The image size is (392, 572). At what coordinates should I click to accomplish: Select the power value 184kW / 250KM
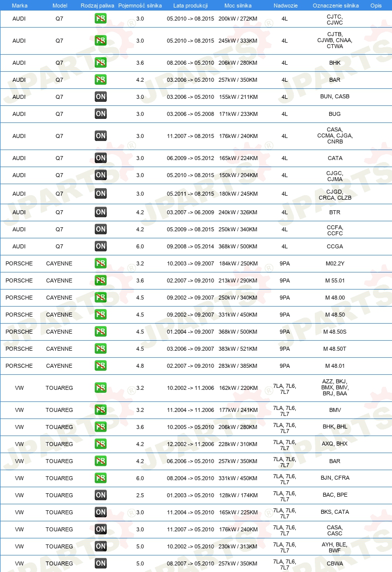(x=238, y=263)
